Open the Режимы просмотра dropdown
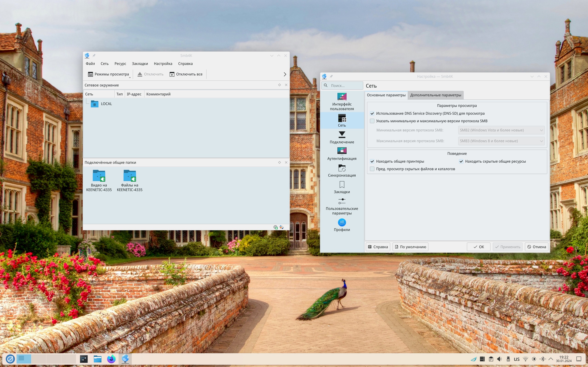The width and height of the screenshot is (588, 367). pos(109,74)
